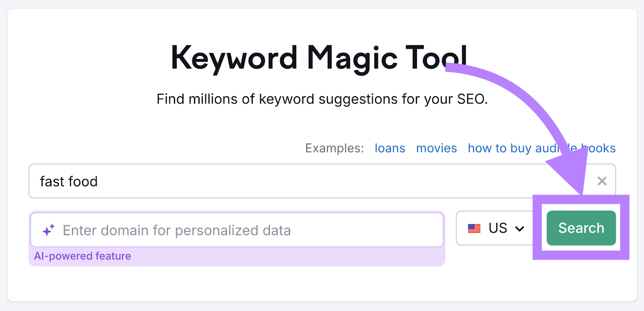Choose the "how to buy audible books" example

511,148
